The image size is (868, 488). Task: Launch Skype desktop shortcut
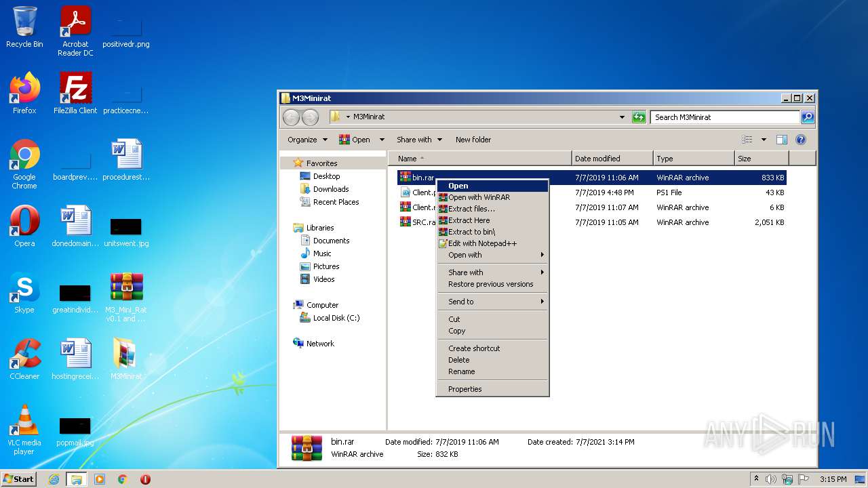coord(24,293)
